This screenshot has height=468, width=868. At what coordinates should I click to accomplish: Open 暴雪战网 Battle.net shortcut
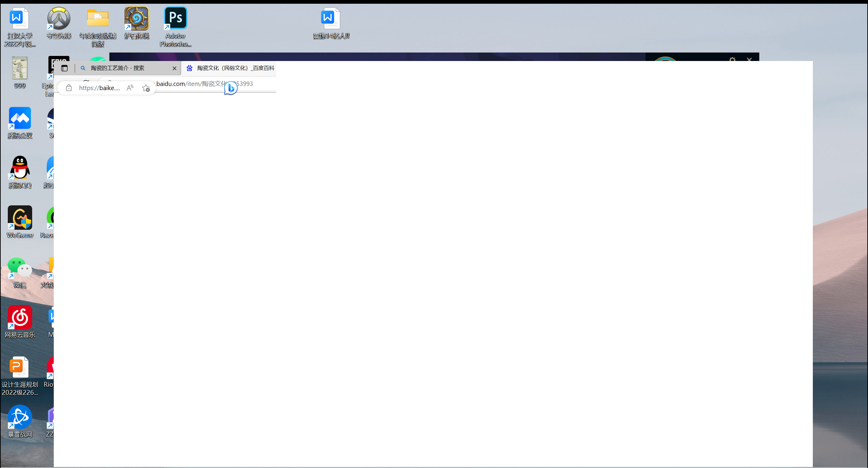tap(20, 417)
